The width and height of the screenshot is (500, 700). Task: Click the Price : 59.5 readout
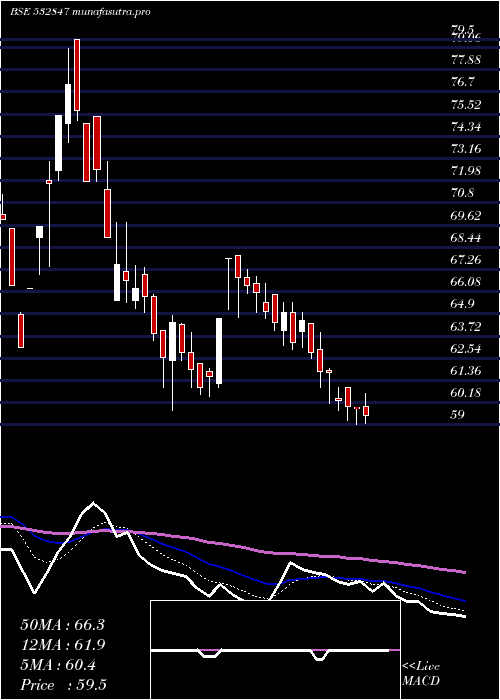pos(63,685)
